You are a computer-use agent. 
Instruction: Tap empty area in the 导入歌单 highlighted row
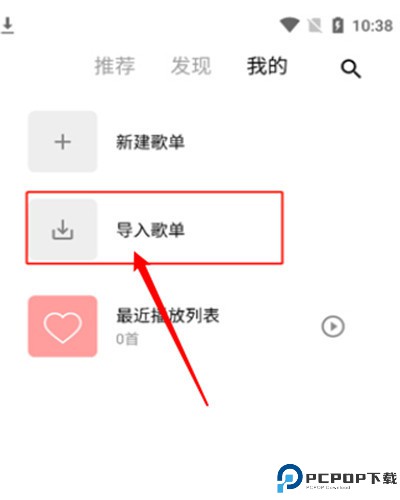tap(233, 228)
